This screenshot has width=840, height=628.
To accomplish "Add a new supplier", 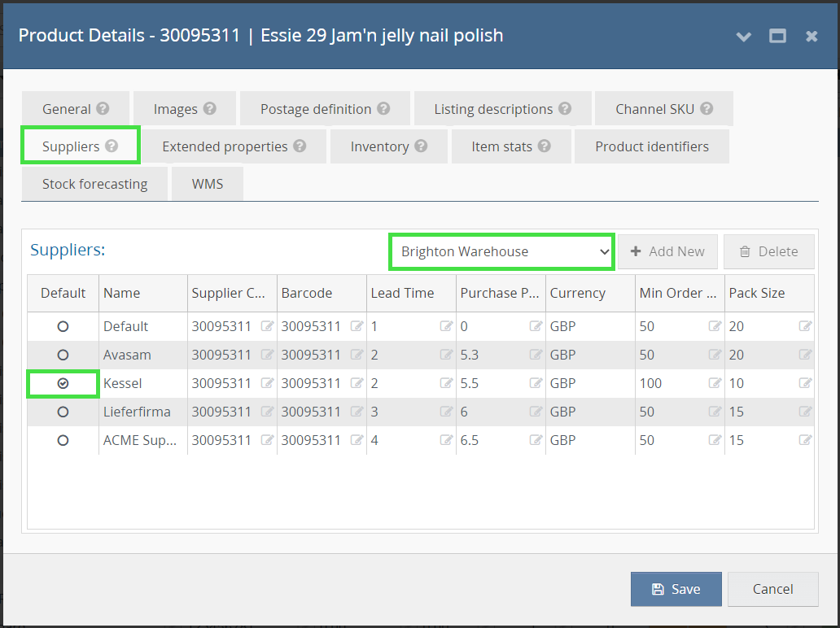I will coord(667,251).
